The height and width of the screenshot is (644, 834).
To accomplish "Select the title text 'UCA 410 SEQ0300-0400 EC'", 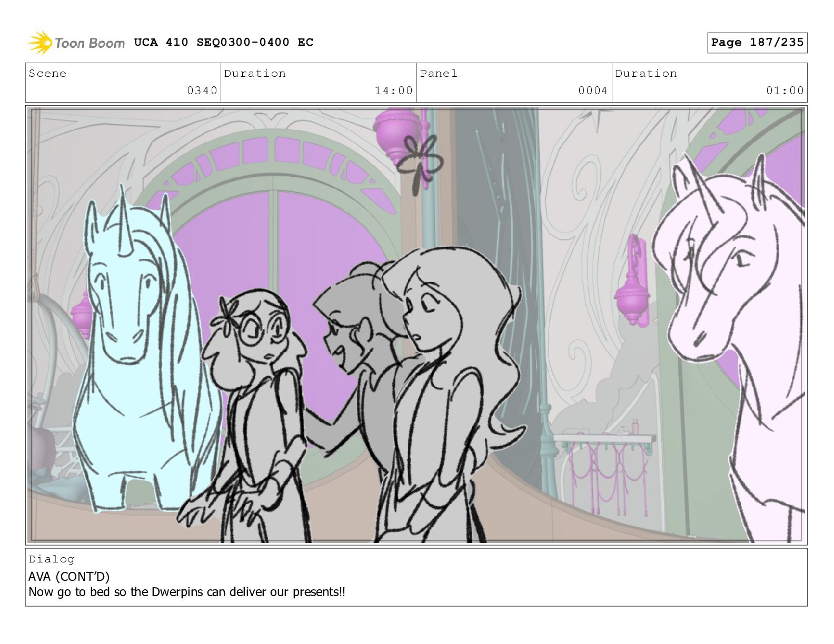I will 224,43.
